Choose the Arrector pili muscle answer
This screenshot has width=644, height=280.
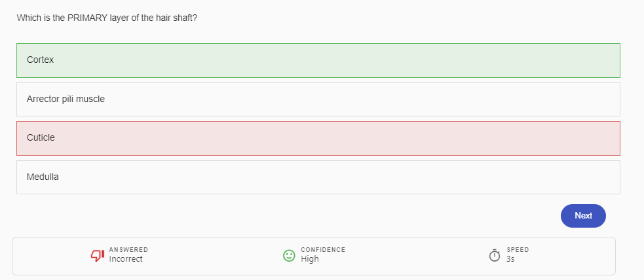tap(318, 99)
